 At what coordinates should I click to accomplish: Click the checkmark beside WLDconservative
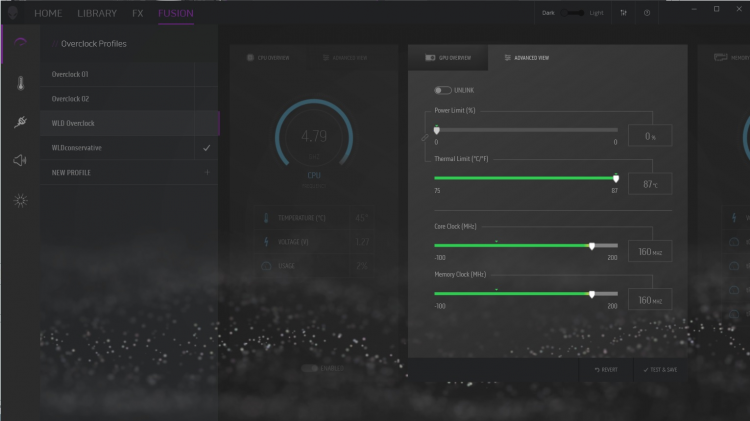pyautogui.click(x=207, y=148)
